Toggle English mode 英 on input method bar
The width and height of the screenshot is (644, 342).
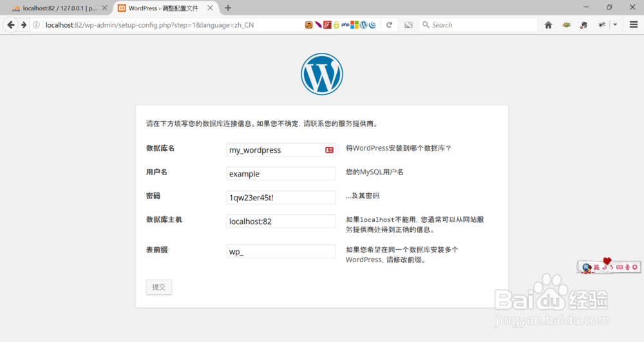click(596, 267)
